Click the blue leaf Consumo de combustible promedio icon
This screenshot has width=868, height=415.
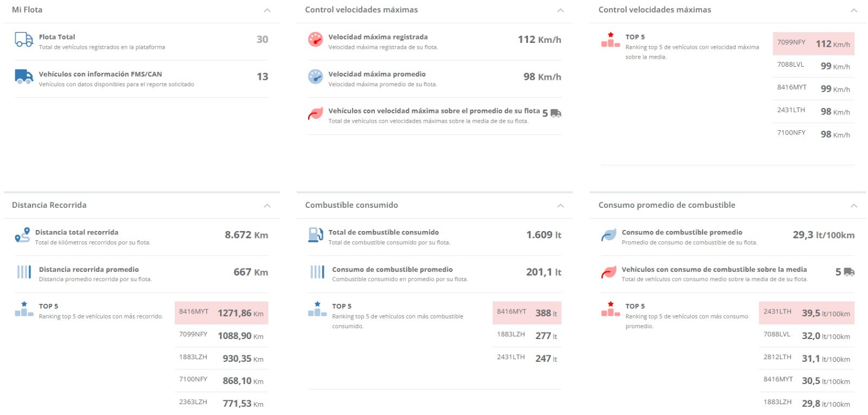(x=609, y=235)
